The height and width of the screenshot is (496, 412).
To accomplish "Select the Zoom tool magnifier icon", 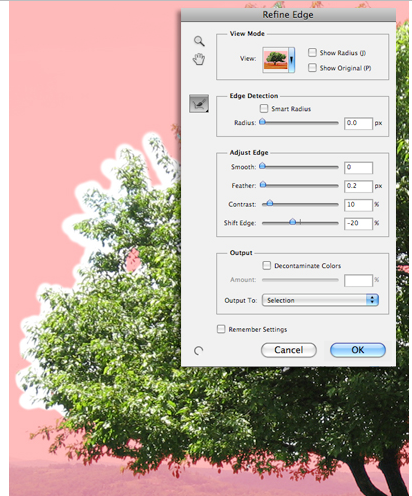I will click(x=199, y=41).
